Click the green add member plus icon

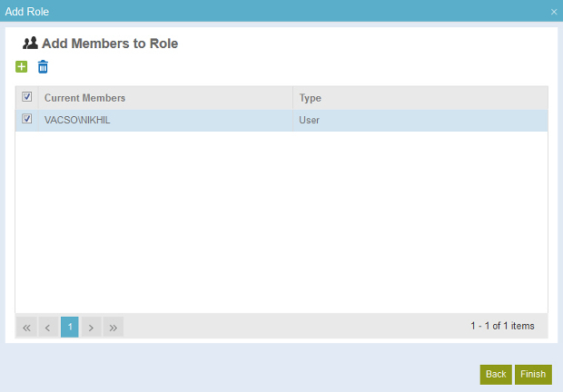(21, 67)
